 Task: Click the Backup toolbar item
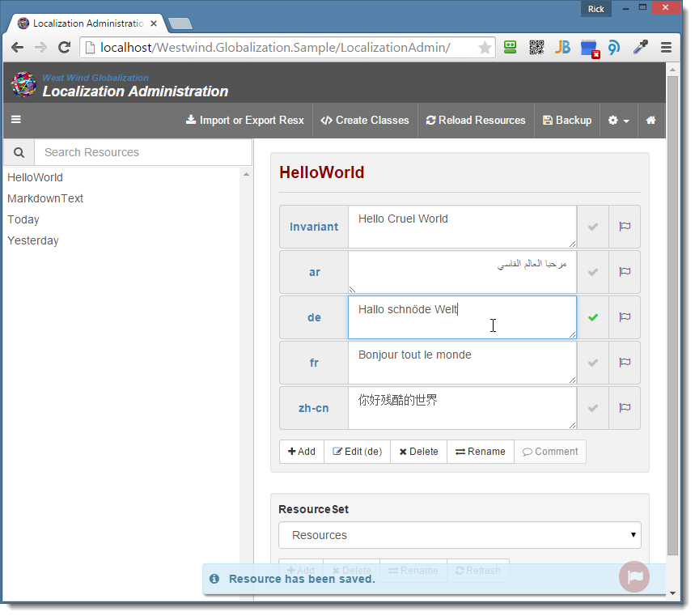tap(567, 120)
